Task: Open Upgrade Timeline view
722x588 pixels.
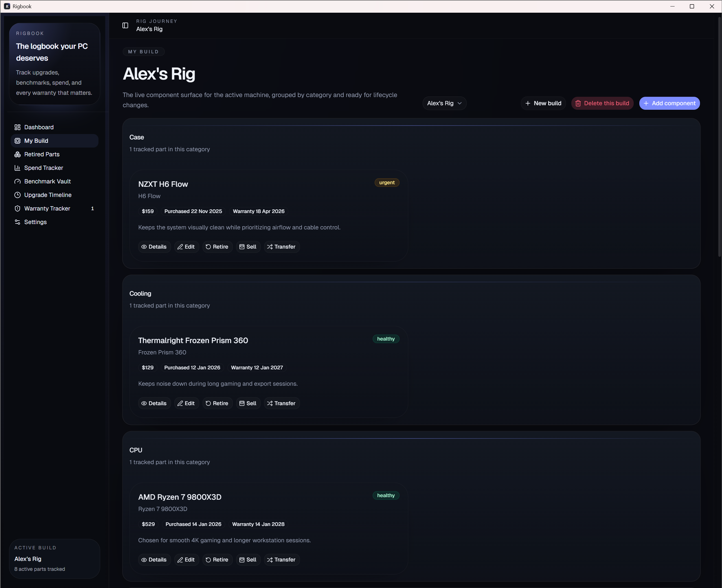Action: 48,195
